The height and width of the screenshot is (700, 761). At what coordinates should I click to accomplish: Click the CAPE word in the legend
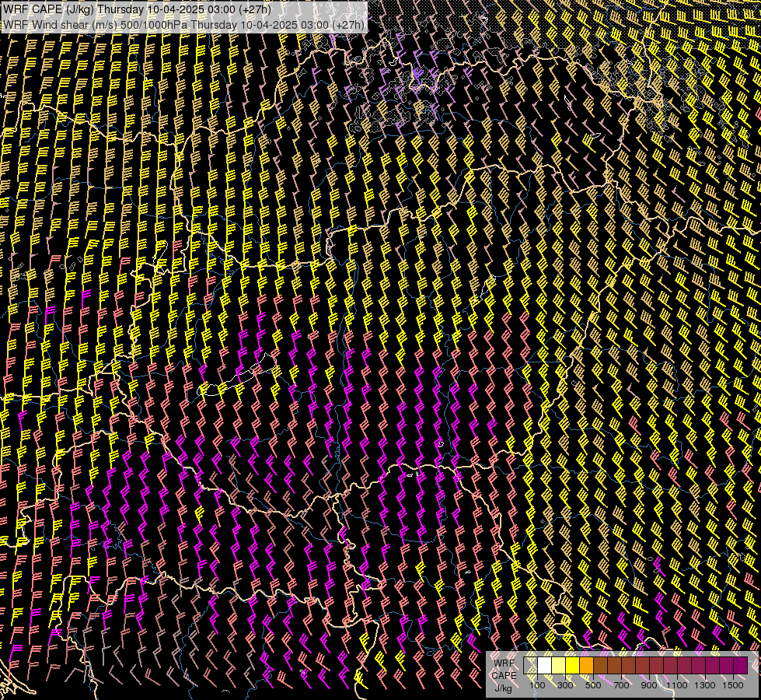pos(504,676)
